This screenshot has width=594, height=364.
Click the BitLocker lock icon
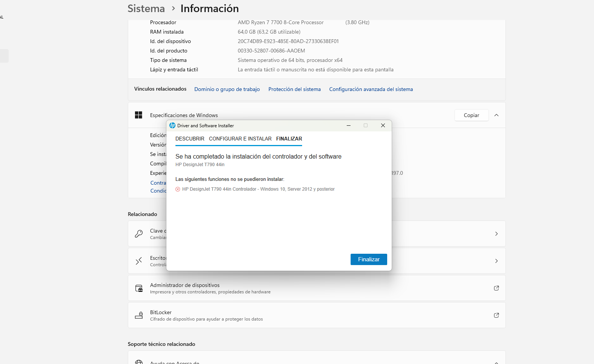[139, 315]
